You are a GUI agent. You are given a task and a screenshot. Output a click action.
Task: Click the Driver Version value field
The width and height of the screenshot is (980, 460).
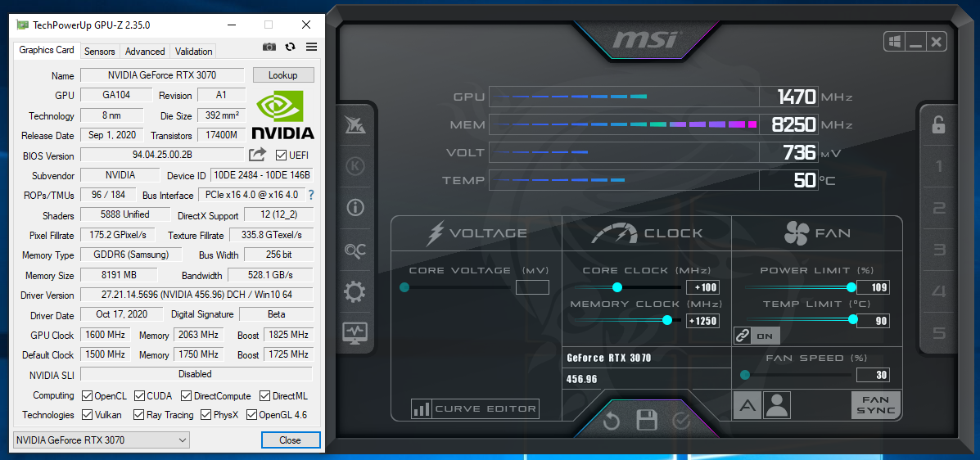click(196, 295)
